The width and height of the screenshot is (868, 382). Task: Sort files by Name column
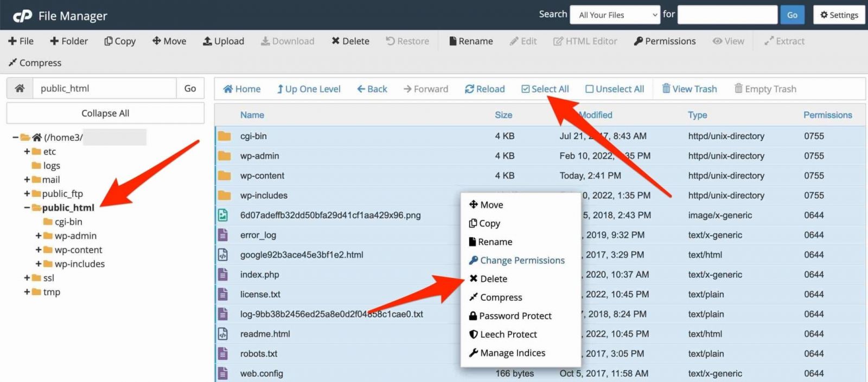252,115
